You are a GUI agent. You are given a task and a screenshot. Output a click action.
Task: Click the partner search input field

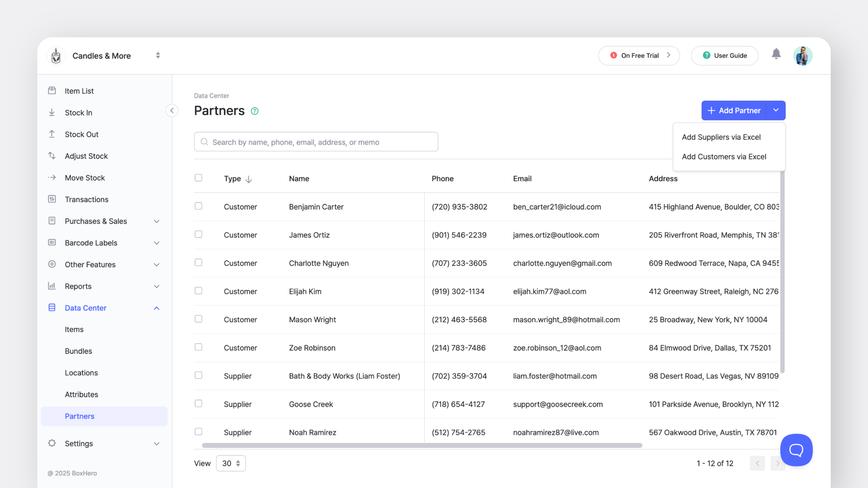[316, 142]
